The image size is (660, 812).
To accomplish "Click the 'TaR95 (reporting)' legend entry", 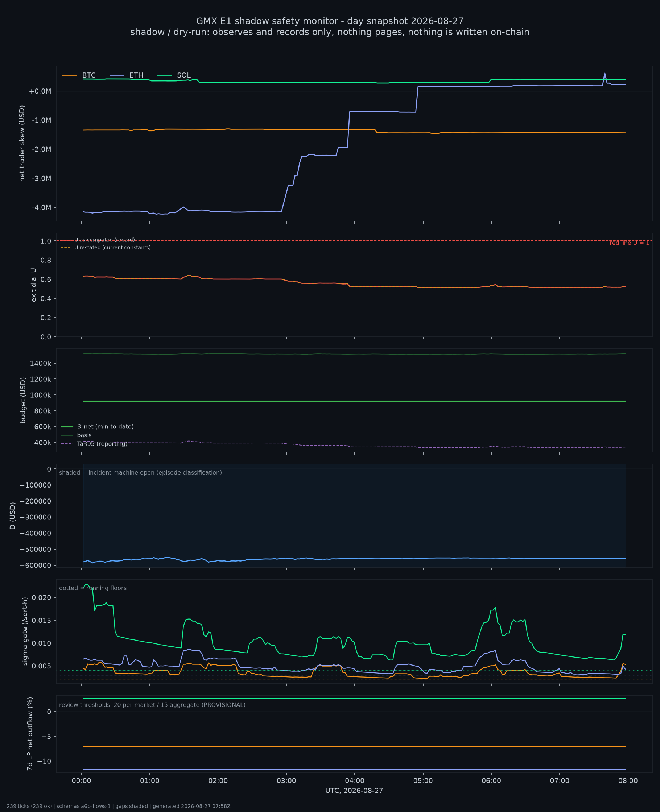I will [x=94, y=444].
